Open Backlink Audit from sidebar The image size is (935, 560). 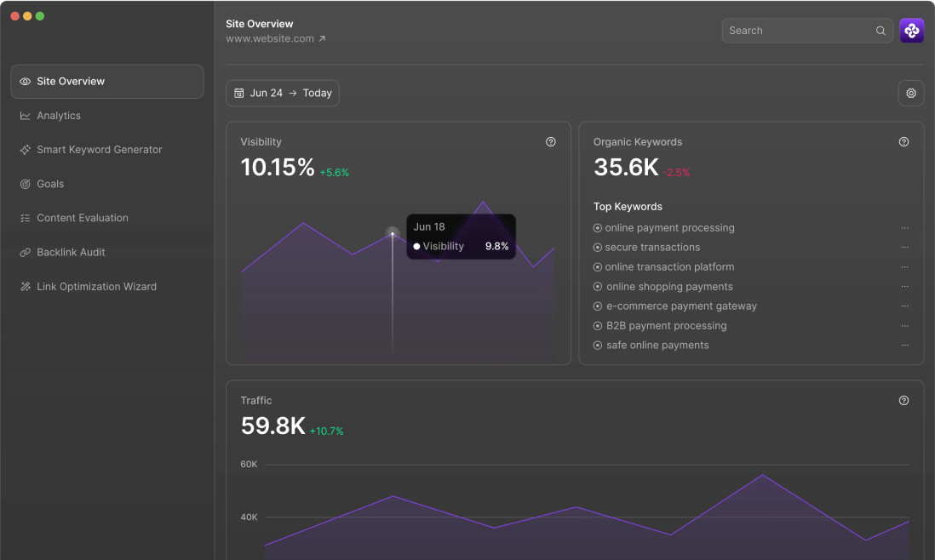point(71,253)
